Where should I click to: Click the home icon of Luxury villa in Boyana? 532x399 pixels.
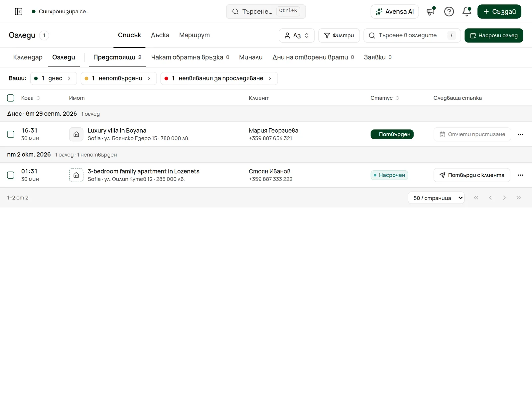[76, 134]
